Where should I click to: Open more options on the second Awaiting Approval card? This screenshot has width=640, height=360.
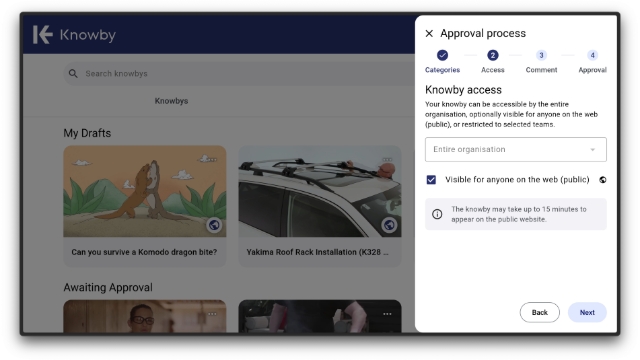click(387, 314)
